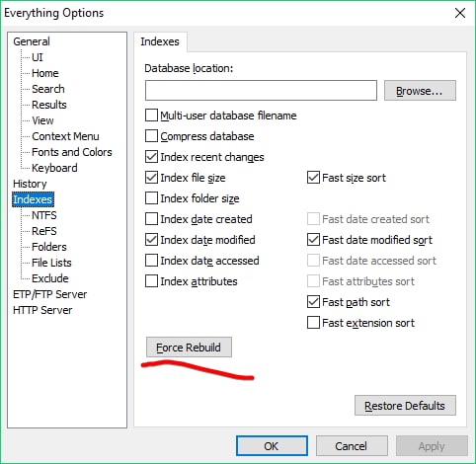
Task: Click the Indexes tab header
Action: click(160, 41)
